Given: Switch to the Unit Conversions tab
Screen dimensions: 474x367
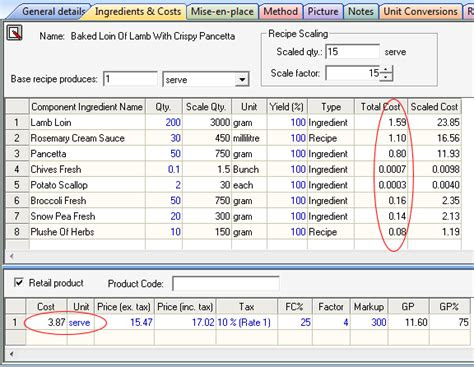Looking at the screenshot, I should coord(420,12).
